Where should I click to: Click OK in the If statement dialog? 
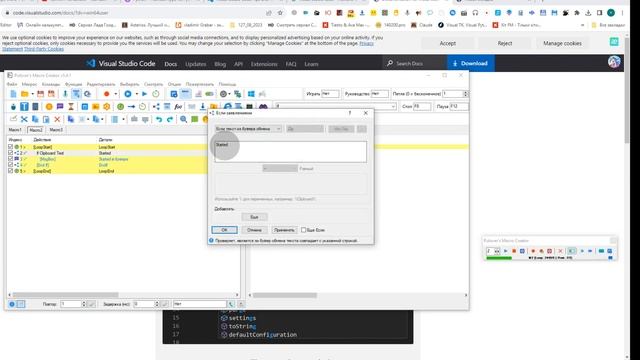[x=224, y=230]
